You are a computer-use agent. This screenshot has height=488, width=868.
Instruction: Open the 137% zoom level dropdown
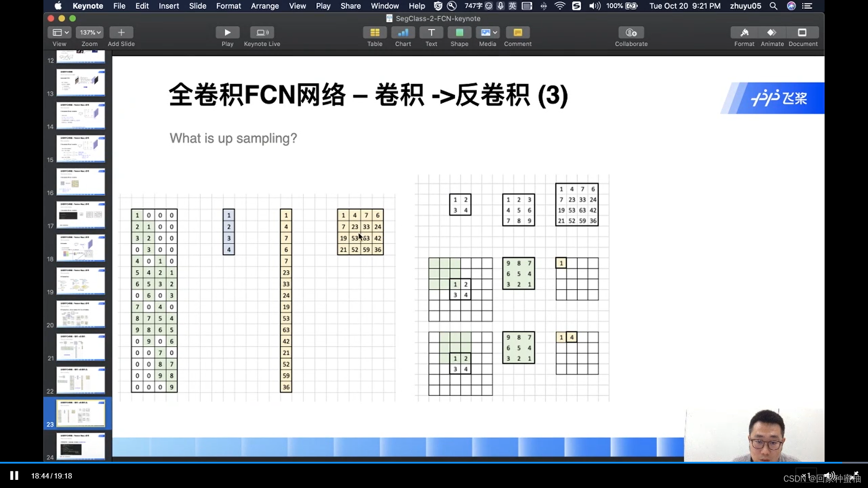89,32
